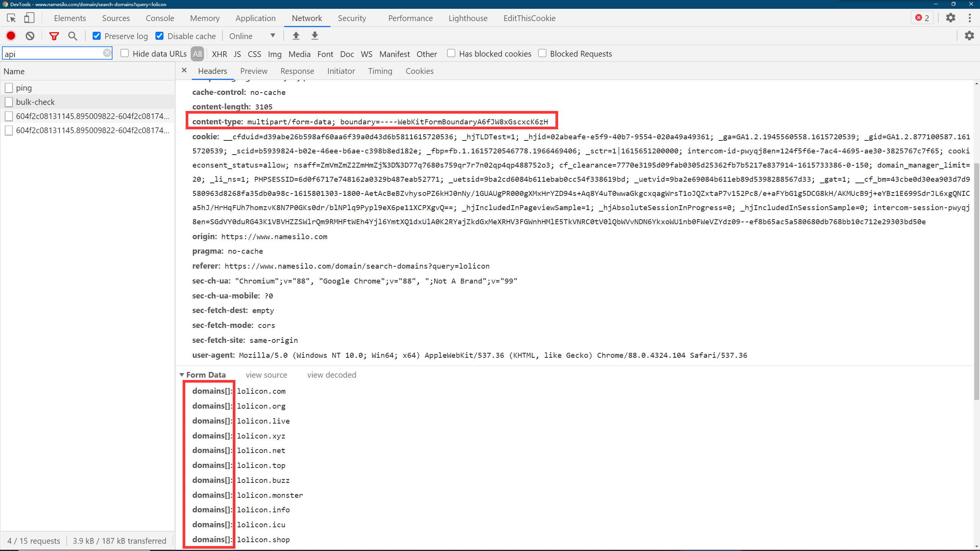Select the XHR filter type
Screen dimensions: 980x551
click(x=219, y=54)
